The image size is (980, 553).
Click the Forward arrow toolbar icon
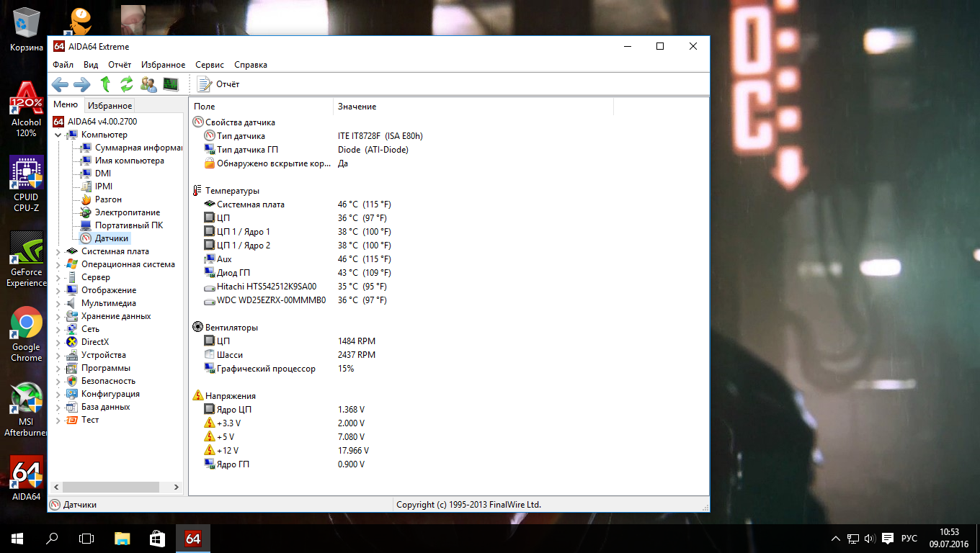pyautogui.click(x=81, y=84)
